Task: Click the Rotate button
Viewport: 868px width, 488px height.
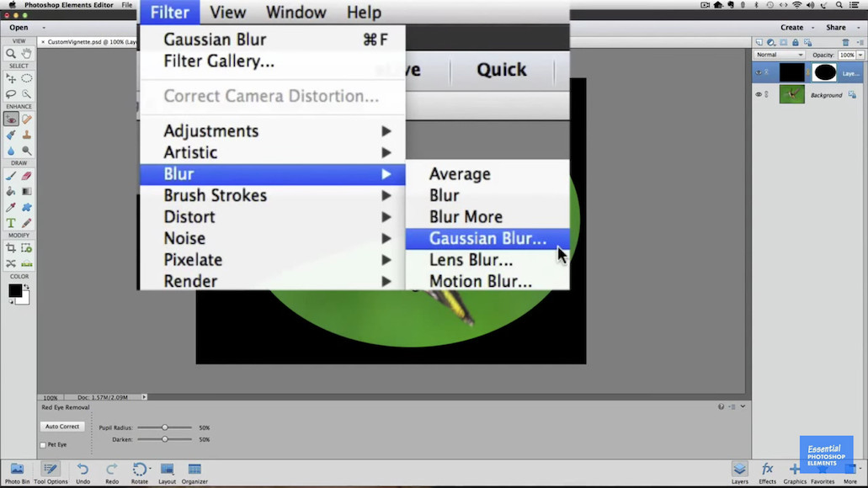Action: 140,473
